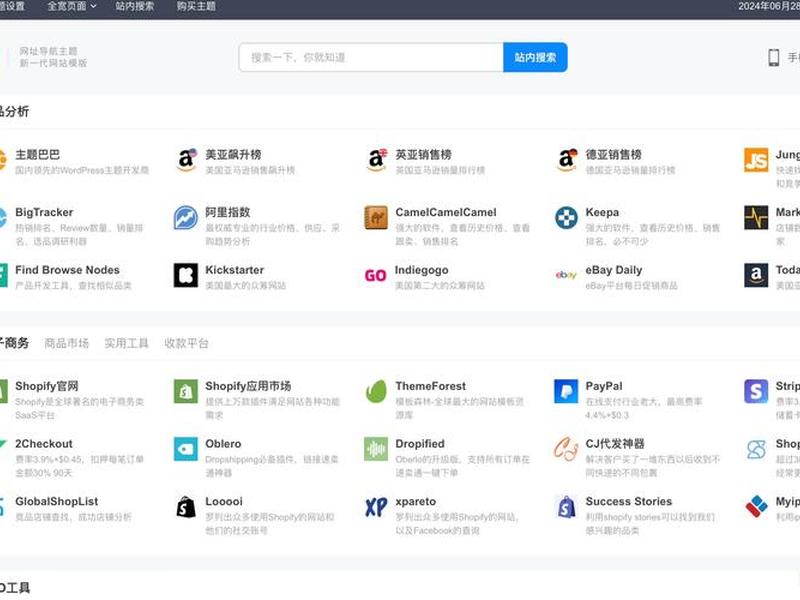800x600 pixels.
Task: Click the PayPal blue P icon
Action: (x=566, y=391)
